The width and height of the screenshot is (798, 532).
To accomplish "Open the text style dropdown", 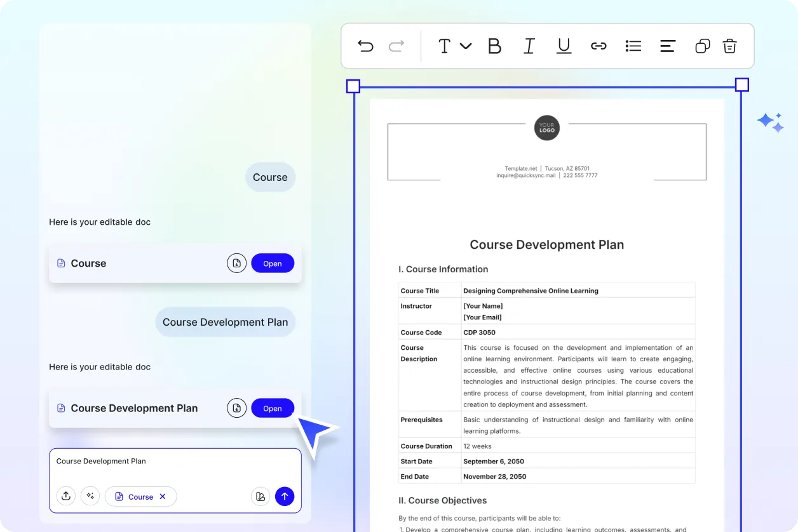I will 454,46.
